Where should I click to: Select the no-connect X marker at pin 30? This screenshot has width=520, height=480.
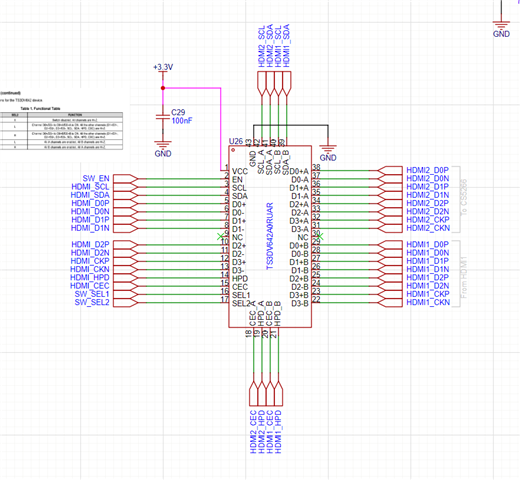point(320,236)
